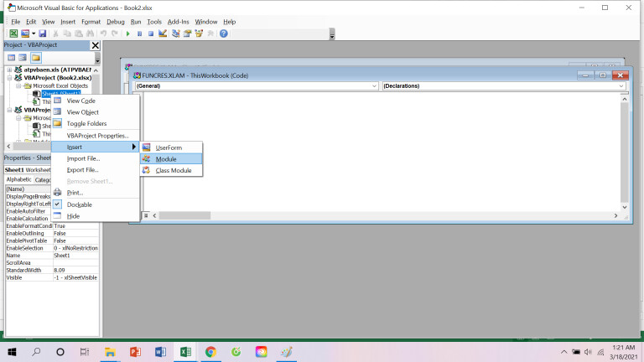Open the Windows Start menu
This screenshot has height=362, width=644.
pyautogui.click(x=12, y=352)
